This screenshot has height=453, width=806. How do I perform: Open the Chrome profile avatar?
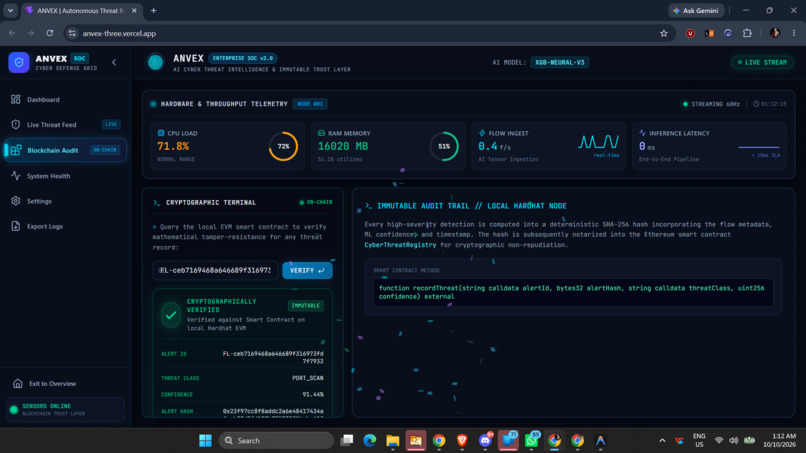click(x=775, y=33)
